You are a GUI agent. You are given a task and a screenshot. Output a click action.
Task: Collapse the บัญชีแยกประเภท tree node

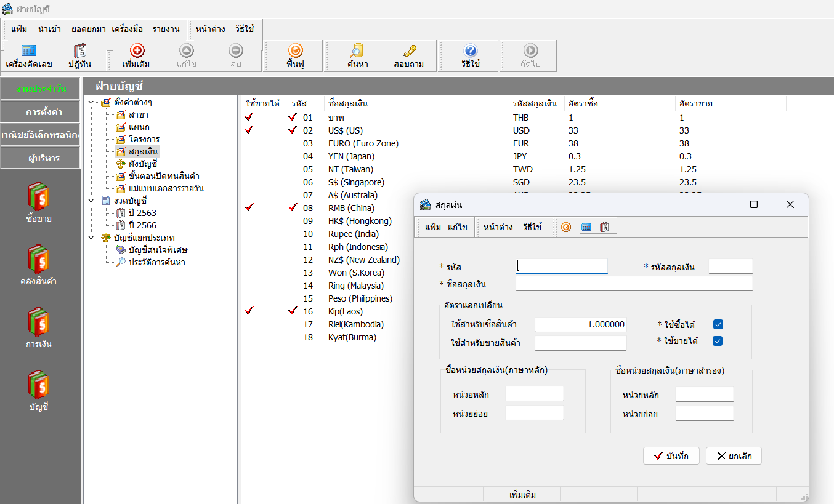point(92,238)
